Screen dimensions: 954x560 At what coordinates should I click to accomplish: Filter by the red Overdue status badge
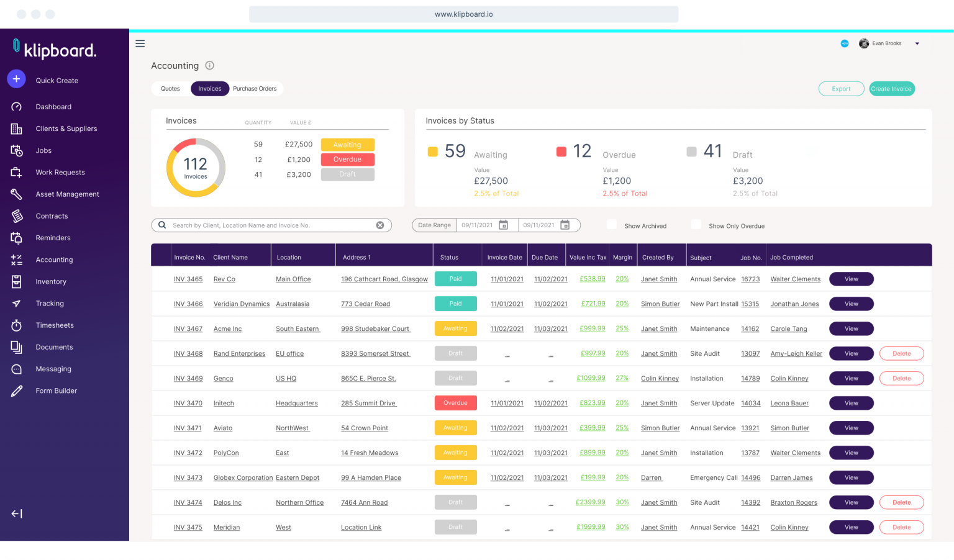pyautogui.click(x=347, y=160)
